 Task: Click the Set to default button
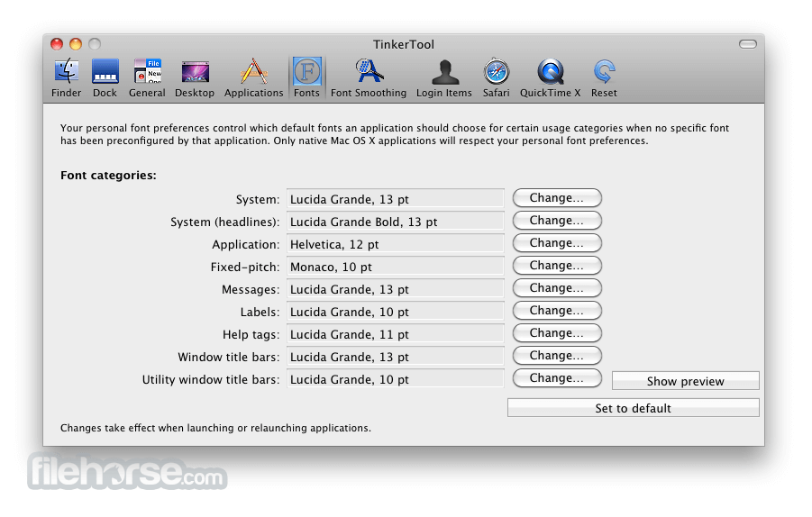coord(634,408)
